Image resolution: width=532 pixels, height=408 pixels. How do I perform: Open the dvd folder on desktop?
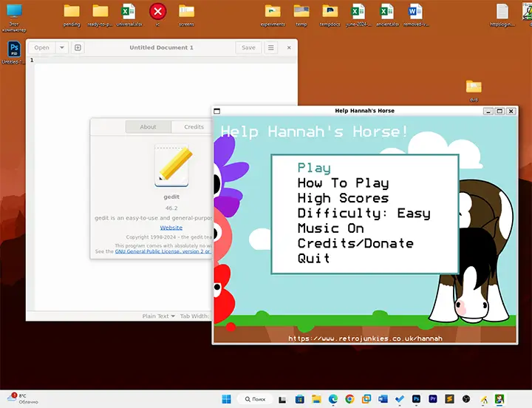(474, 91)
